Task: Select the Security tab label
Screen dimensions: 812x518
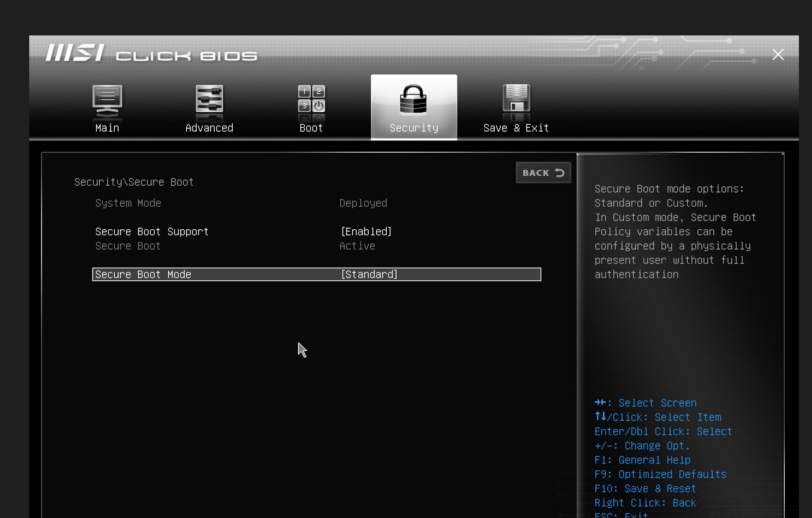Action: pyautogui.click(x=414, y=128)
